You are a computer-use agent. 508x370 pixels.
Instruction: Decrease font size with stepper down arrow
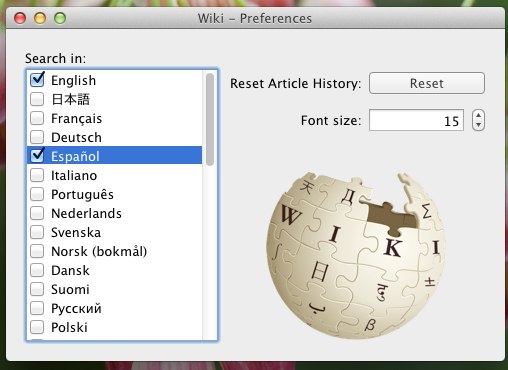tap(479, 125)
